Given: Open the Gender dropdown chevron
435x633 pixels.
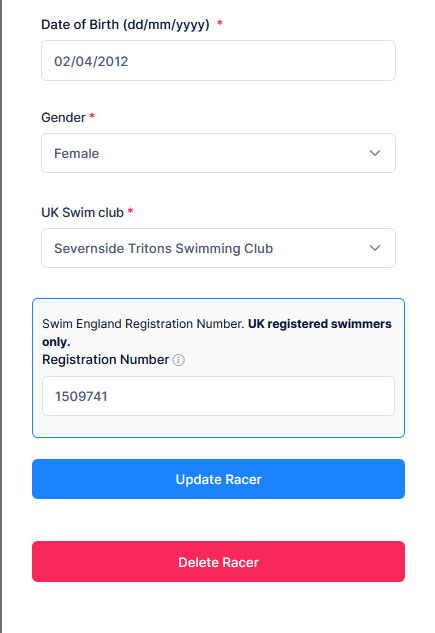Looking at the screenshot, I should (375, 153).
